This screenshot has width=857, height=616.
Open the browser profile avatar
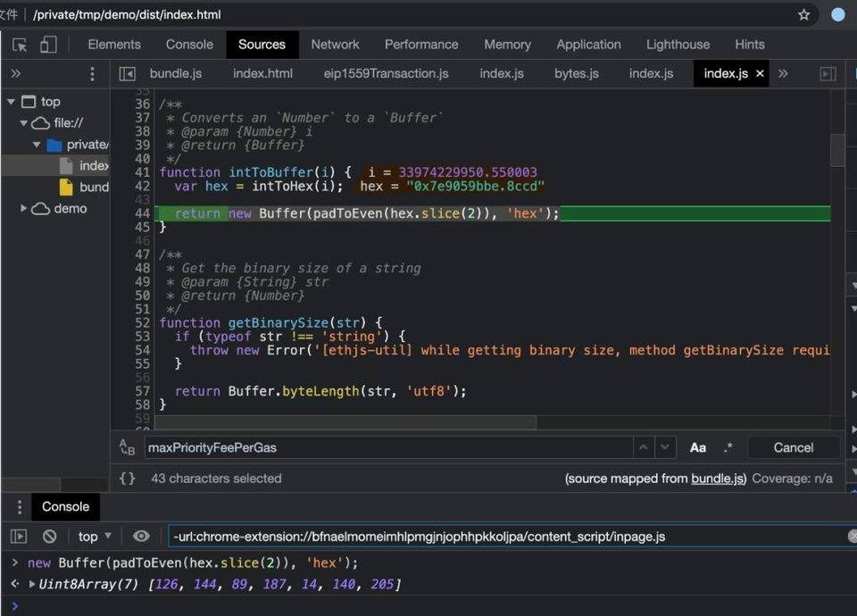[x=838, y=15]
